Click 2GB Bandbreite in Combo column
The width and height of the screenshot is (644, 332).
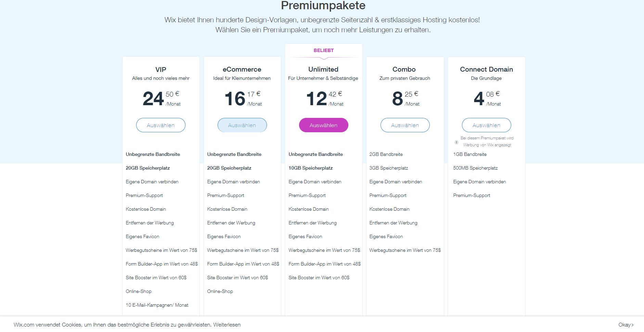tap(386, 154)
